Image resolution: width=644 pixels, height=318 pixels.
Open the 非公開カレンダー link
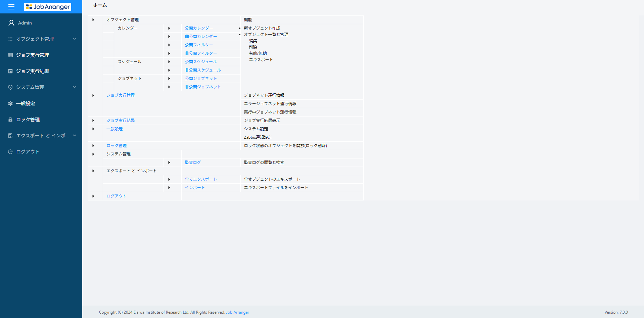pos(201,37)
